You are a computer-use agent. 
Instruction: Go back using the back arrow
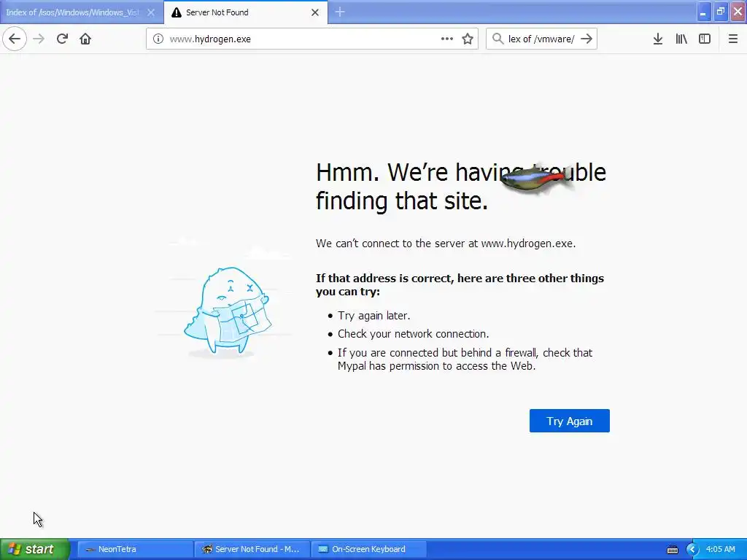click(15, 39)
